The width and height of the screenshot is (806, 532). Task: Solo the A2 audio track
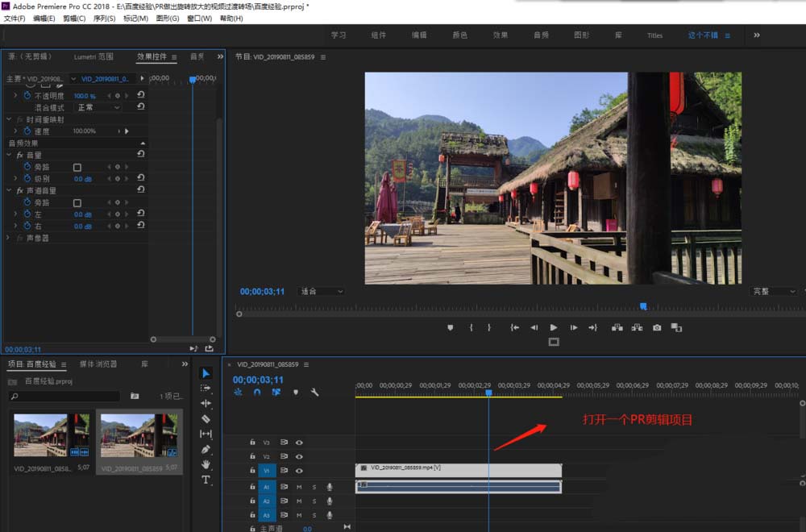point(314,500)
